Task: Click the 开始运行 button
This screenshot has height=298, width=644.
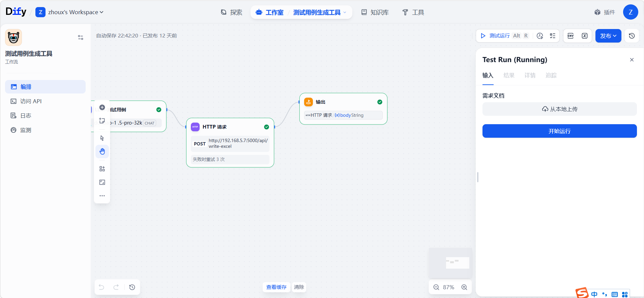Action: click(559, 131)
